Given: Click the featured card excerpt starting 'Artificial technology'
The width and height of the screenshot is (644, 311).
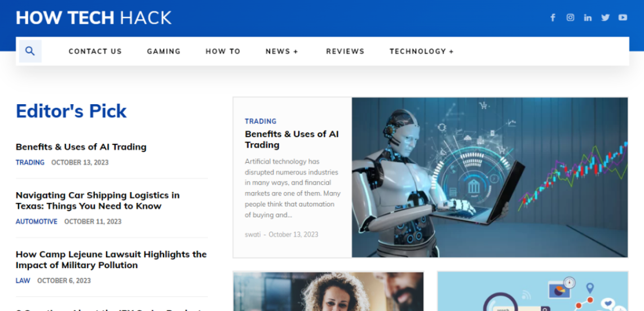Looking at the screenshot, I should [x=293, y=188].
